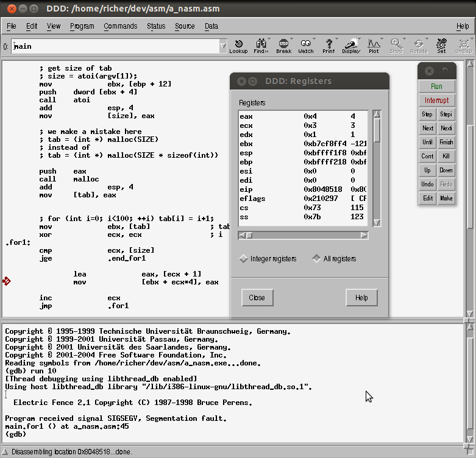Open the View menu
This screenshot has height=458, width=476.
click(x=54, y=26)
